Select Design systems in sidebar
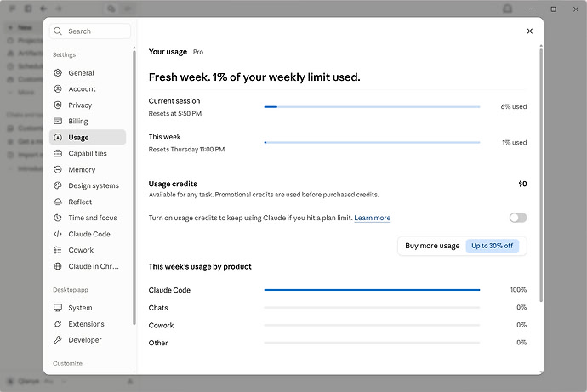587x392 pixels. (x=88, y=185)
